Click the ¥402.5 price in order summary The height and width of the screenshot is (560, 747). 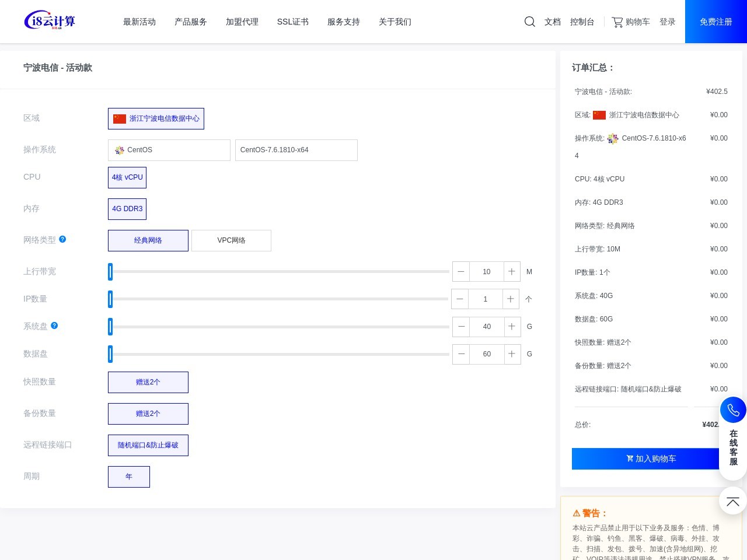pyautogui.click(x=717, y=92)
